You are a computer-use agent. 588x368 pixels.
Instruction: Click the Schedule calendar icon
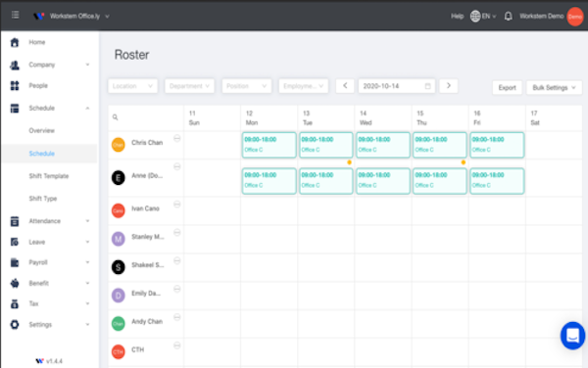(15, 109)
